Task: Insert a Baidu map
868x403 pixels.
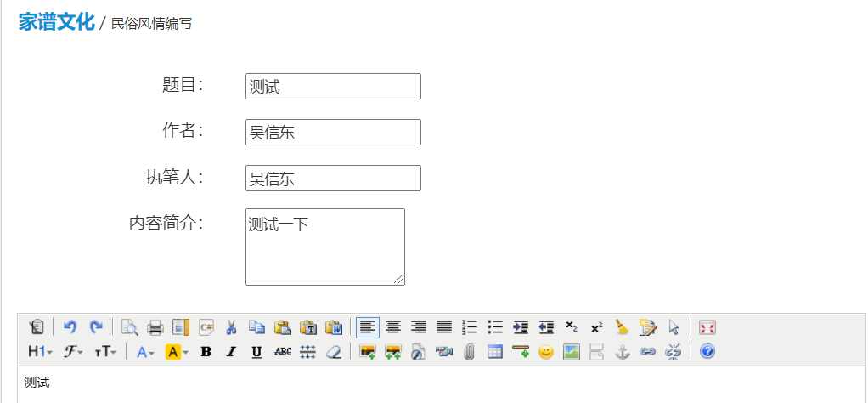Action: (572, 351)
